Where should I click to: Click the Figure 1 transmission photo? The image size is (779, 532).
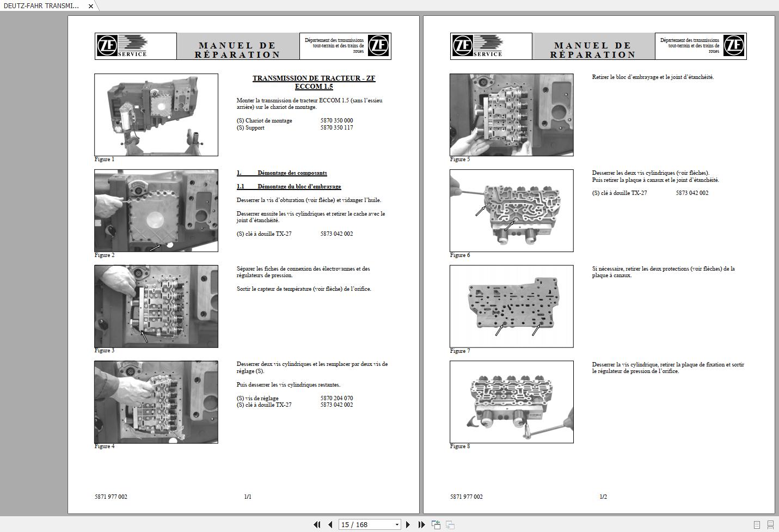156,114
